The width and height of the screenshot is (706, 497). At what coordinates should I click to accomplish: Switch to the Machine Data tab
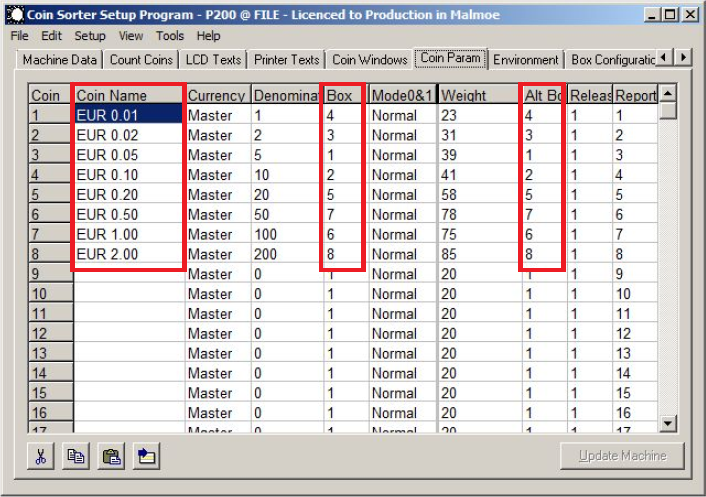60,59
